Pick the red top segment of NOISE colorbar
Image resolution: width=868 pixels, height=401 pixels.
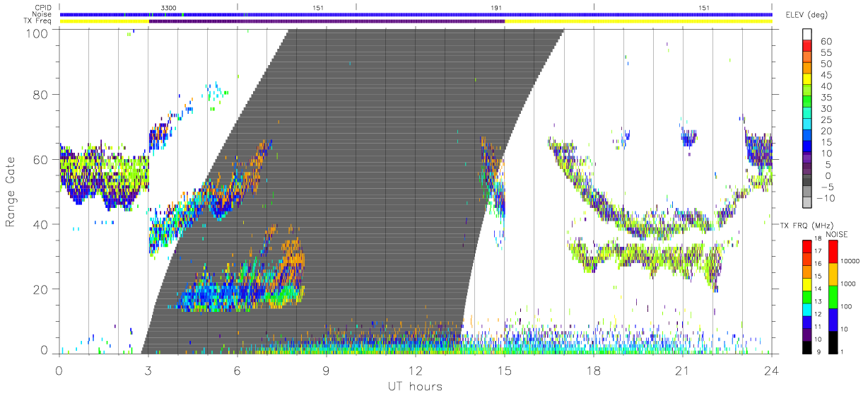[833, 250]
